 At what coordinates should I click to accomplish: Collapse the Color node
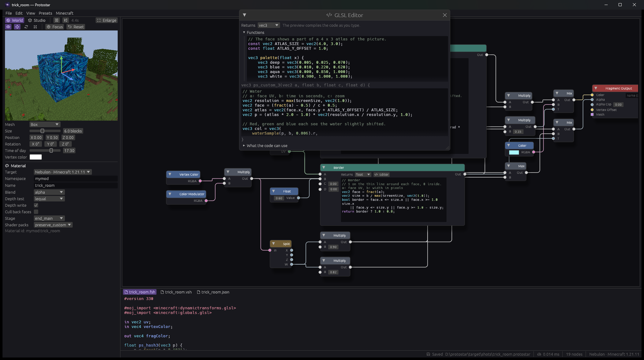tap(509, 145)
